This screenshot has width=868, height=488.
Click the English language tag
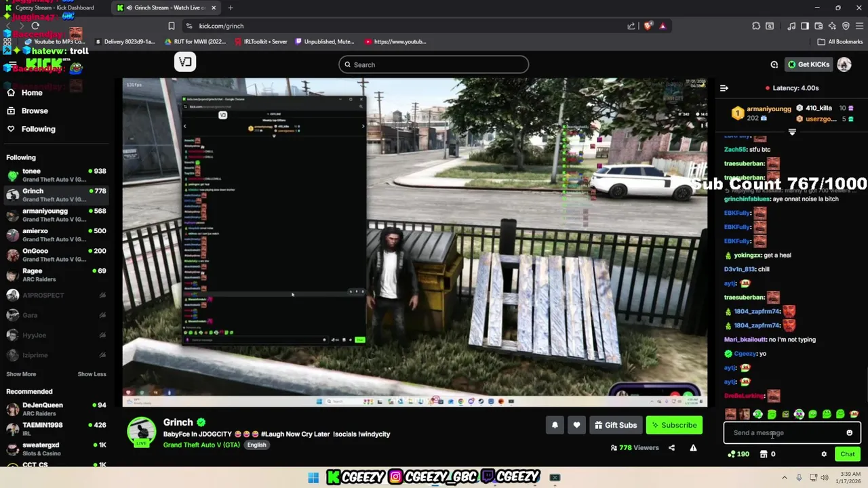coord(256,445)
